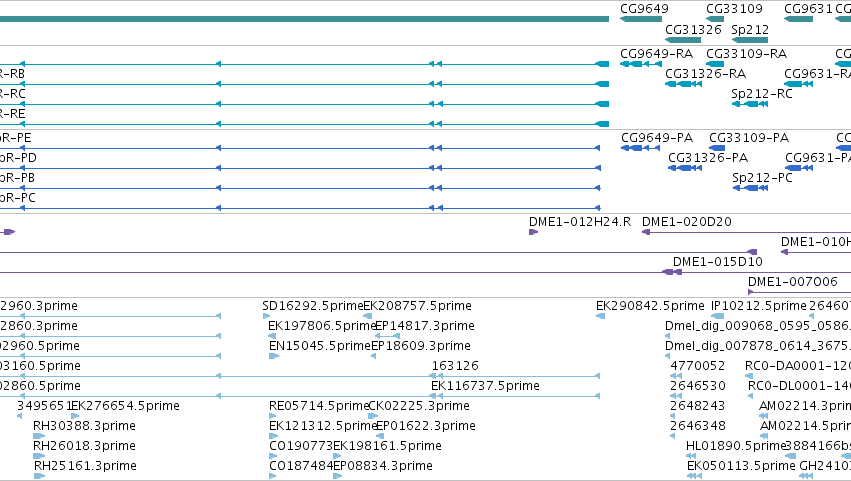Click the HL01890.5prime EST label
The image size is (851, 481).
736,446
